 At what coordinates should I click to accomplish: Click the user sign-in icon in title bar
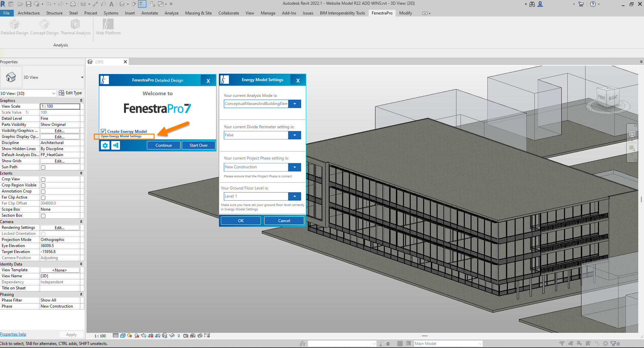point(540,4)
